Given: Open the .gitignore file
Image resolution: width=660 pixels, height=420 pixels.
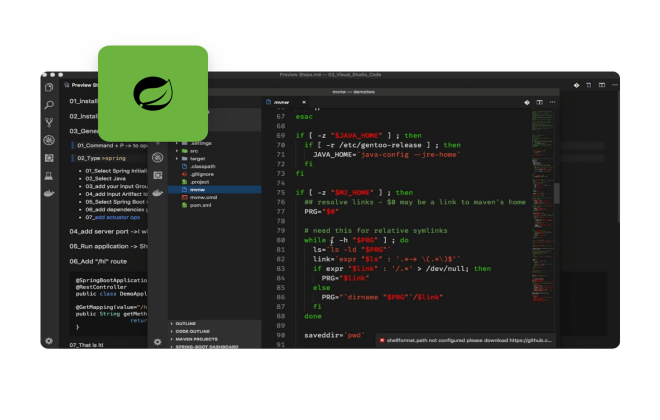Looking at the screenshot, I should [200, 173].
